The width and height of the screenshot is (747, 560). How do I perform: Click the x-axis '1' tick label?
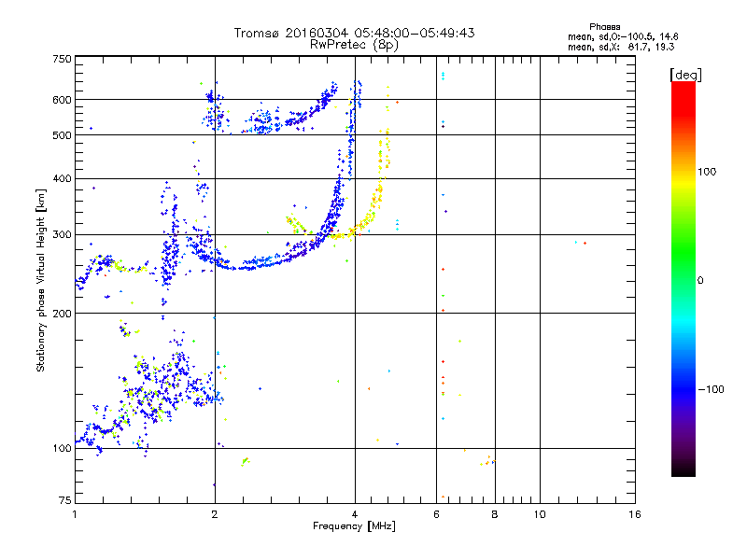pyautogui.click(x=75, y=514)
